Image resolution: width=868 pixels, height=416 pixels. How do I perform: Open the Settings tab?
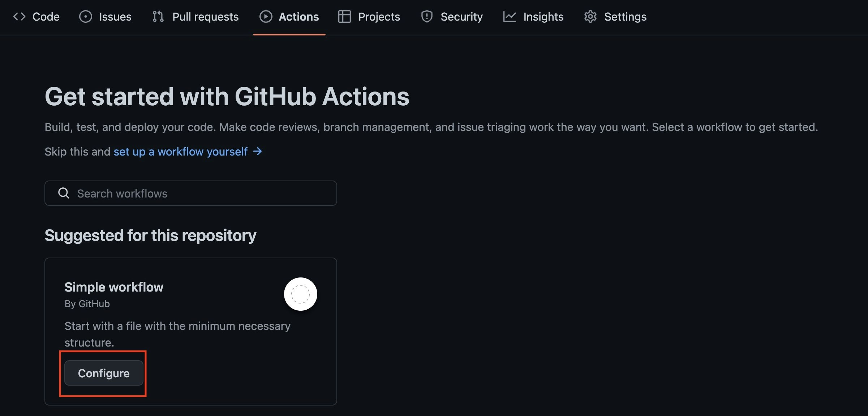(x=625, y=17)
